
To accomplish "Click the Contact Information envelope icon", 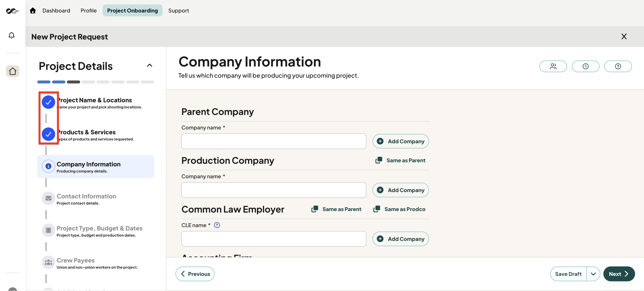I will tap(48, 198).
